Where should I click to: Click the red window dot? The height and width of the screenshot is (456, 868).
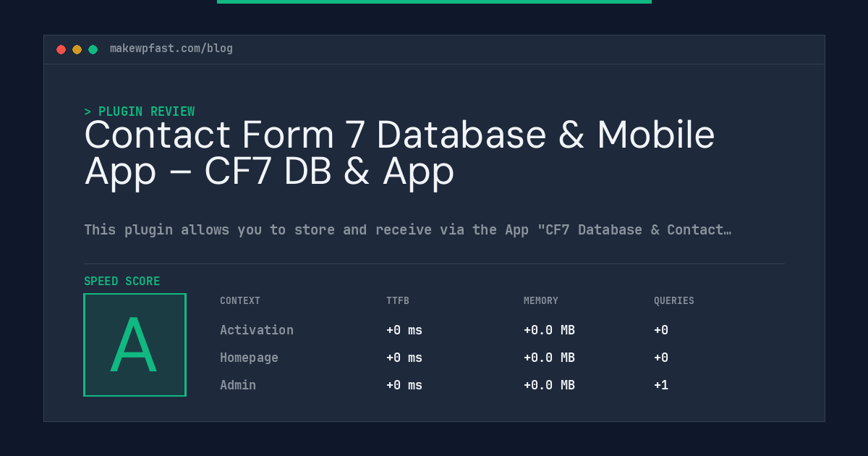coord(61,49)
